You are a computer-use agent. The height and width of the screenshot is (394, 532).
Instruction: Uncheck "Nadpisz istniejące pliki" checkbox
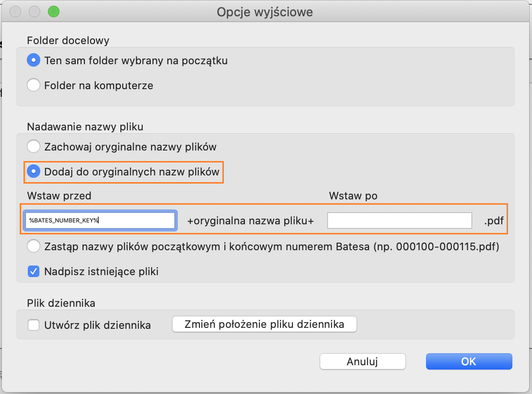(34, 272)
